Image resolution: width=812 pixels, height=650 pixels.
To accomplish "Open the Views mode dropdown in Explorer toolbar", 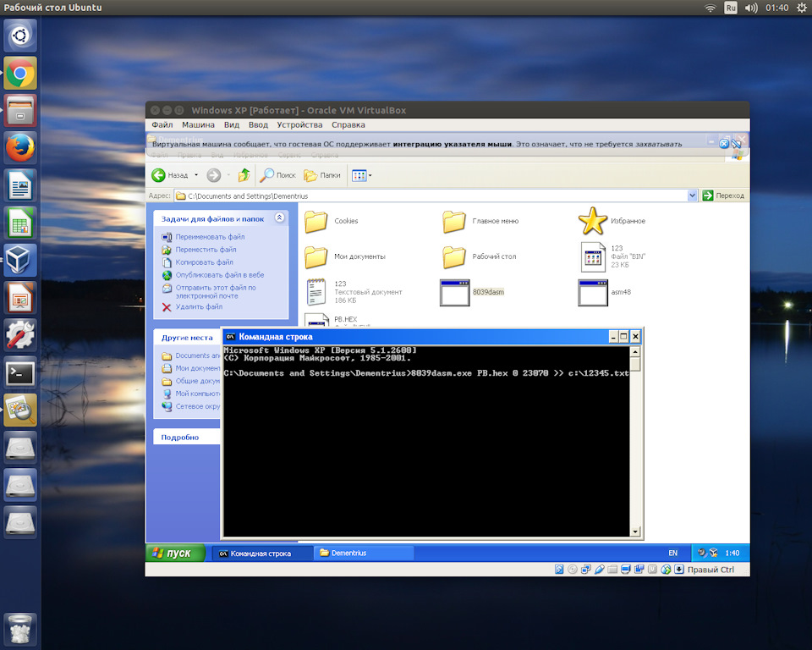I will [361, 175].
